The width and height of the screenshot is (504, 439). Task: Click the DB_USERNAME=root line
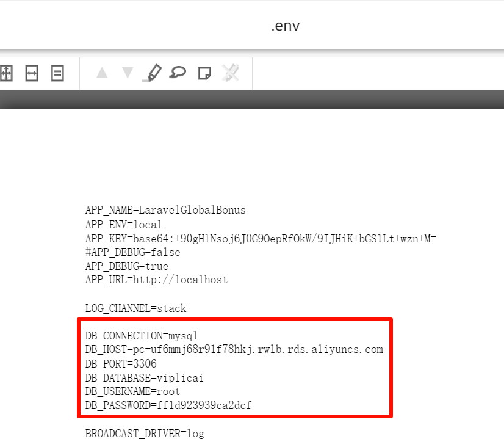coord(132,391)
